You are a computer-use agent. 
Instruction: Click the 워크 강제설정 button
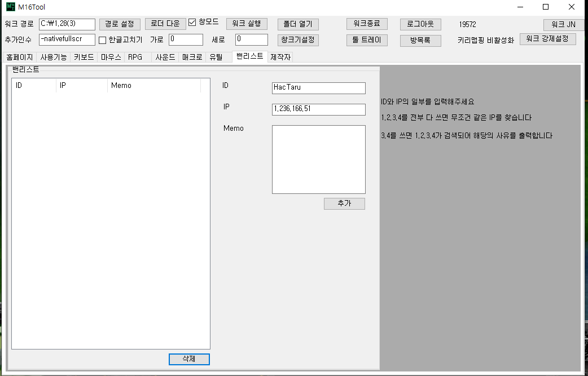click(547, 39)
